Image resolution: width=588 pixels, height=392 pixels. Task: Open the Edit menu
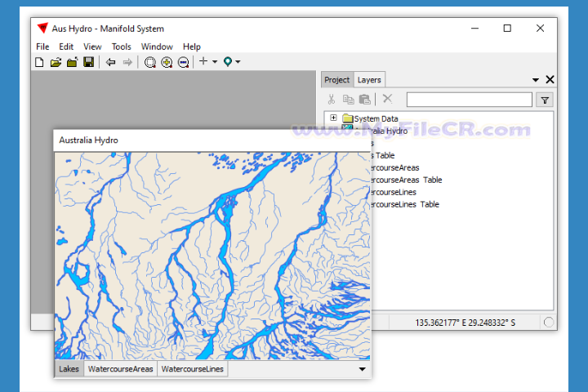66,47
